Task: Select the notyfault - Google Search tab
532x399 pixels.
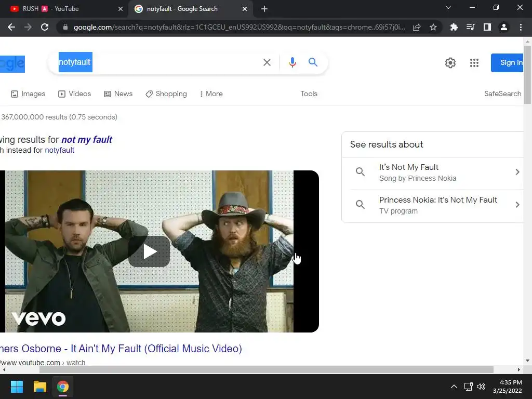Action: point(191,9)
